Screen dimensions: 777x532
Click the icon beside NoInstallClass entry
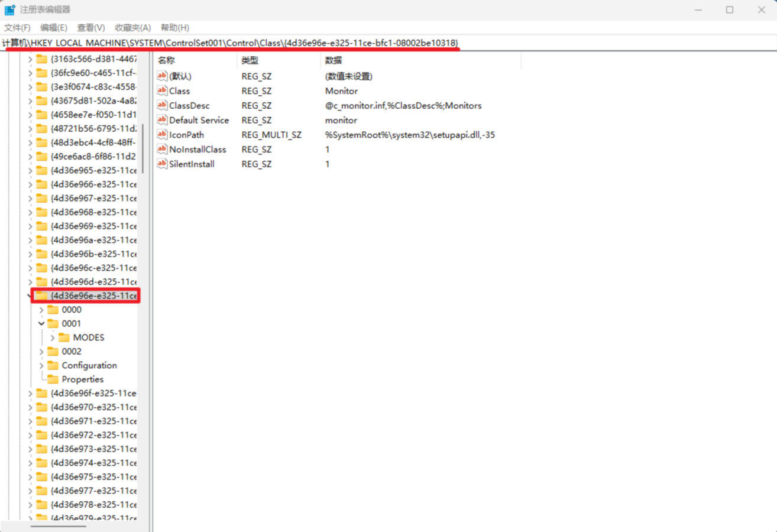pyautogui.click(x=162, y=150)
